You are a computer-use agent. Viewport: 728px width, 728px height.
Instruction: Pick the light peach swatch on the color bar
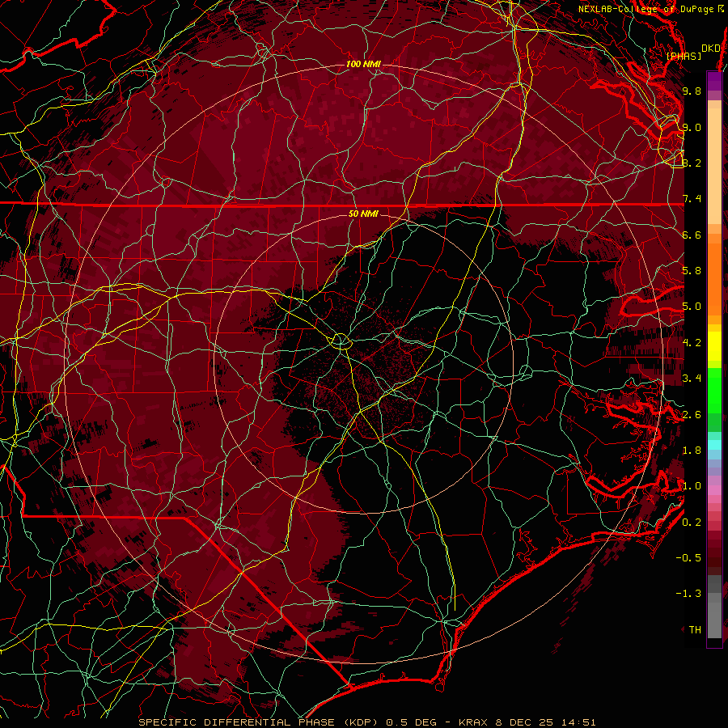(x=714, y=167)
